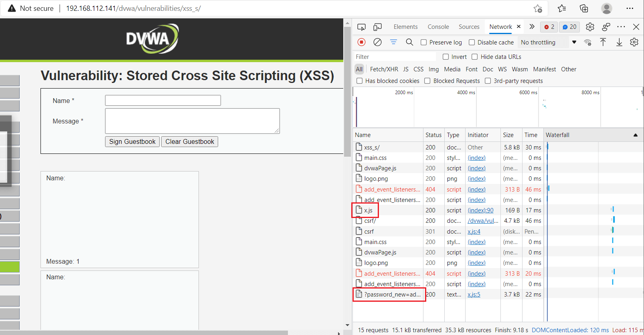Screen dimensions: 644x335
Task: Switch to the Sources tab
Action: (469, 27)
